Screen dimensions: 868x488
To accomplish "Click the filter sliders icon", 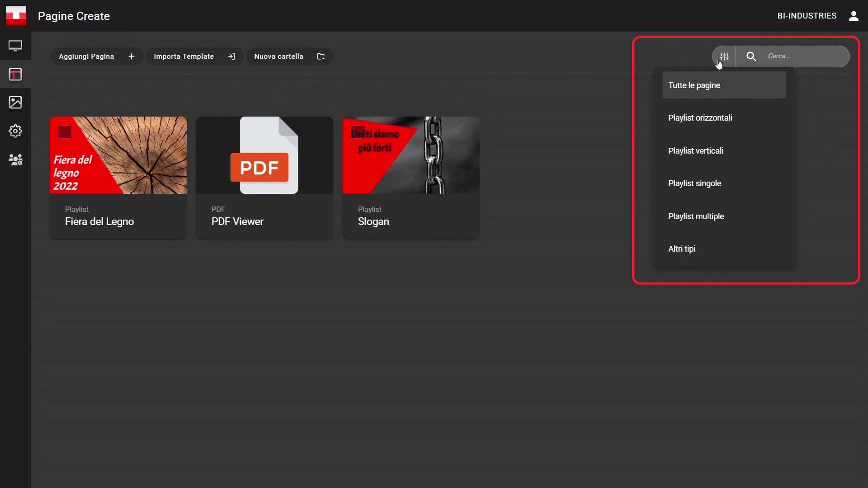I will pos(724,56).
